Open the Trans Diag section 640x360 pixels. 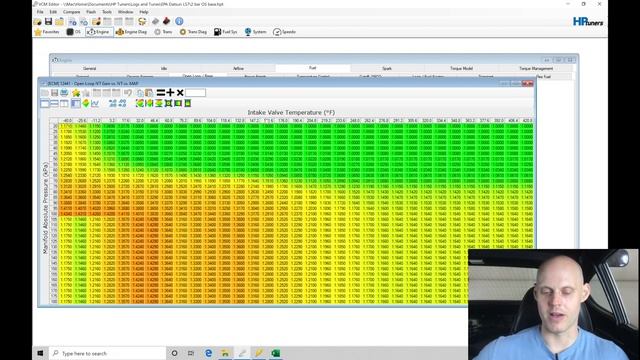(x=193, y=32)
